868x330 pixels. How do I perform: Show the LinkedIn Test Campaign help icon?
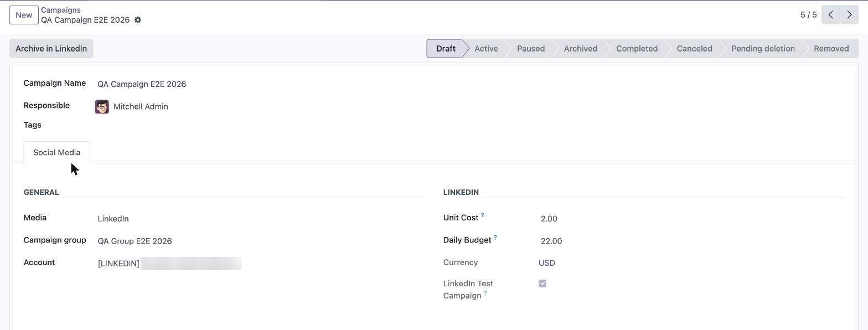click(x=485, y=293)
